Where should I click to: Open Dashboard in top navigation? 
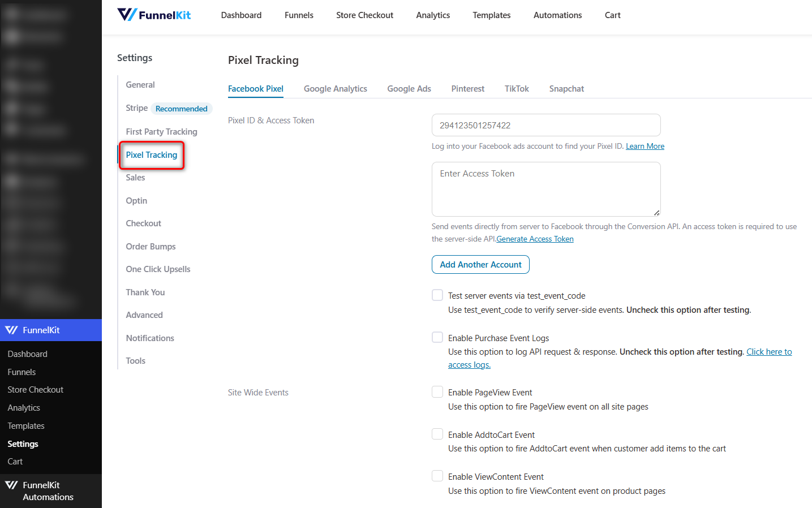(x=241, y=15)
